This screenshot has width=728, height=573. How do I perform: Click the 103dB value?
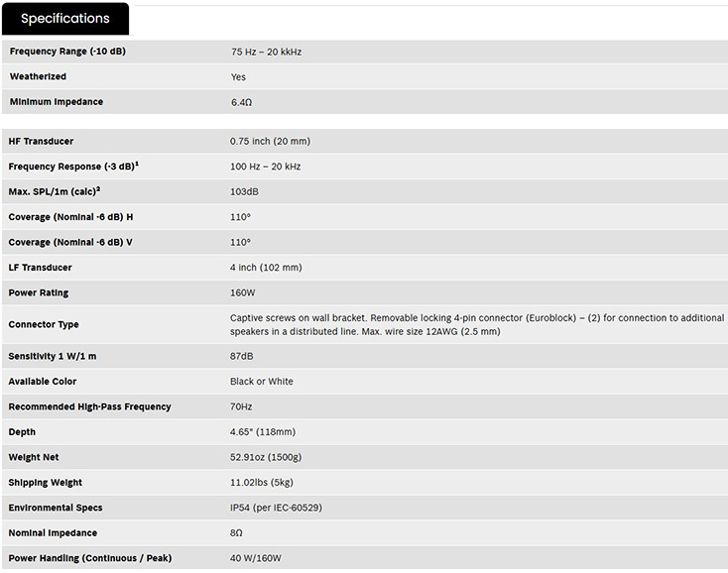click(244, 192)
